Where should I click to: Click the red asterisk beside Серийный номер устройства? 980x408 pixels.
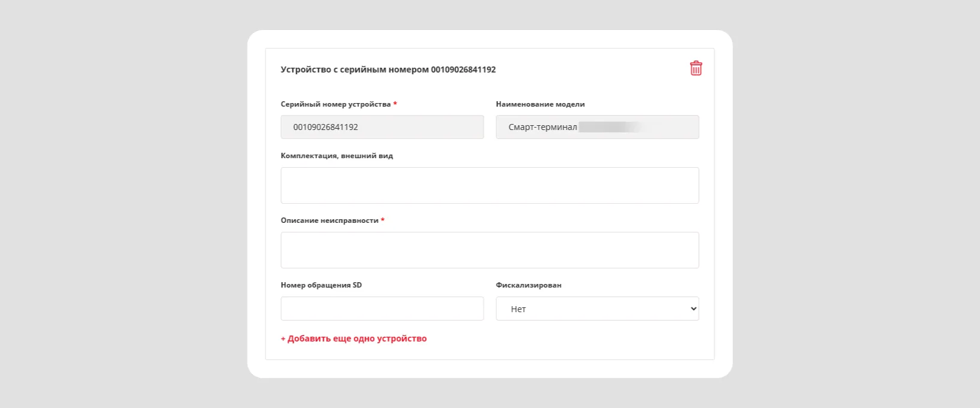[x=395, y=104]
